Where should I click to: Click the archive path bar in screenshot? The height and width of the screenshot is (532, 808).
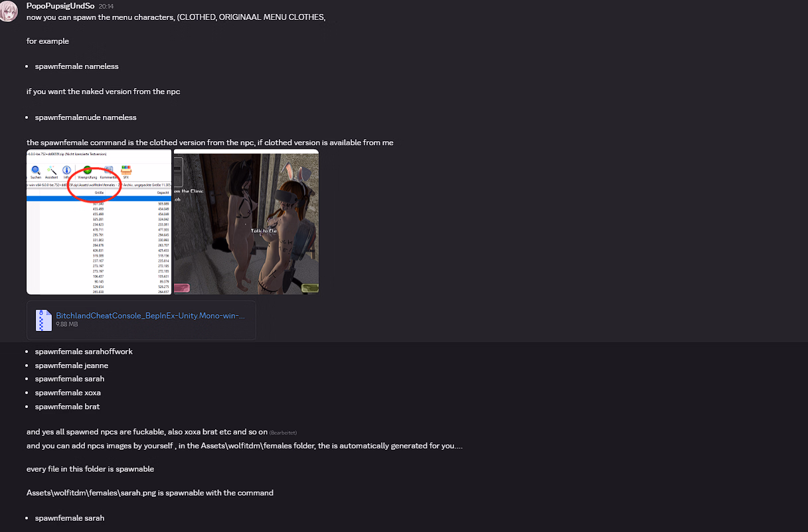99,184
